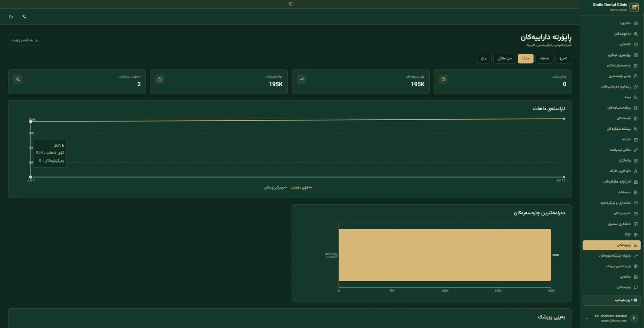Click the D user avatar
Screen dimensions: 644x328
click(634, 318)
